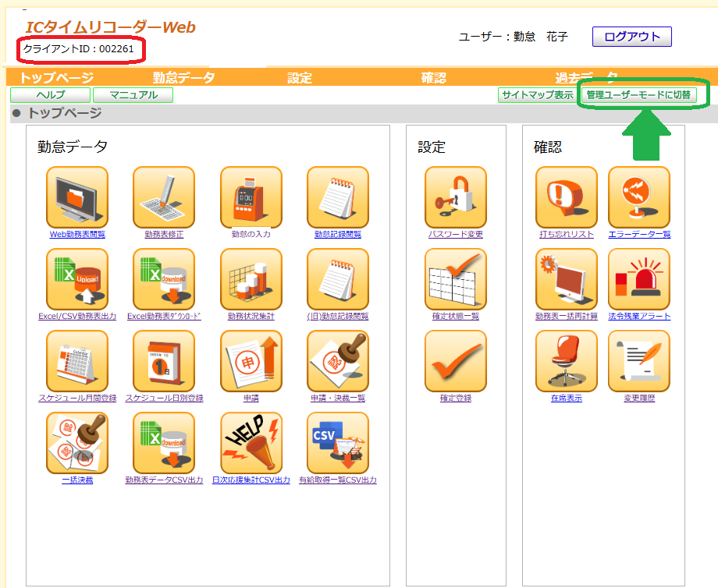Open the 申請 upward arrow icon
Screen dimensions: 718x588
[x=251, y=361]
